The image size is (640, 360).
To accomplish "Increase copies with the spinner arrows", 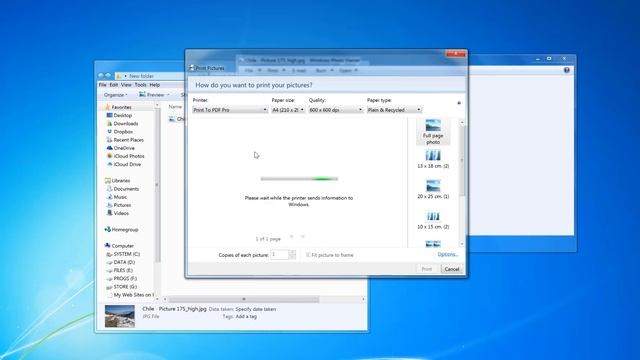I will click(x=292, y=253).
